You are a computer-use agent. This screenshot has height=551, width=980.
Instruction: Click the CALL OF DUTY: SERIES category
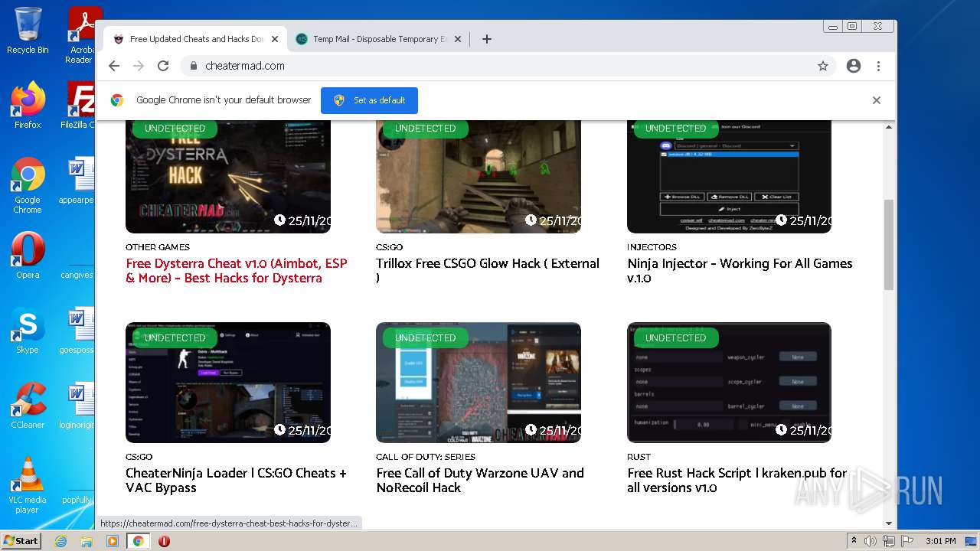(x=426, y=457)
